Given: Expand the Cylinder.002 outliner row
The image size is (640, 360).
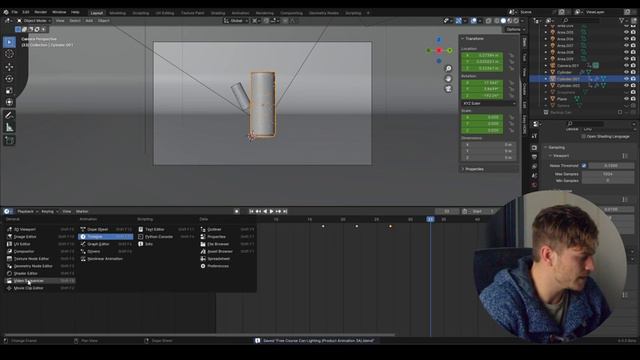Looking at the screenshot, I should (546, 86).
